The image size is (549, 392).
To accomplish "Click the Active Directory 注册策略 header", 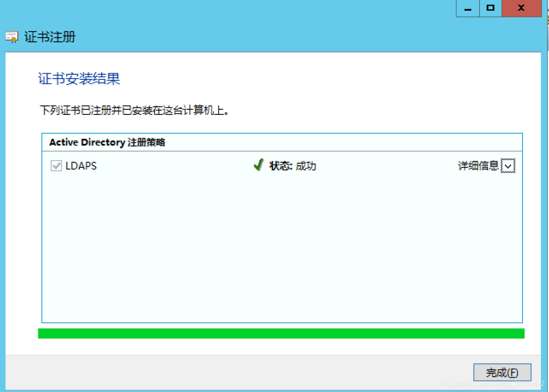I will tap(107, 142).
